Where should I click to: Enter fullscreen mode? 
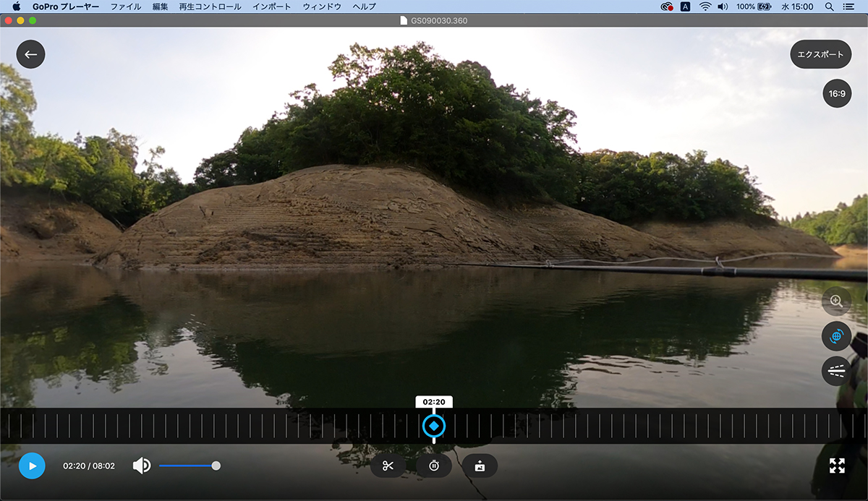[x=837, y=466]
